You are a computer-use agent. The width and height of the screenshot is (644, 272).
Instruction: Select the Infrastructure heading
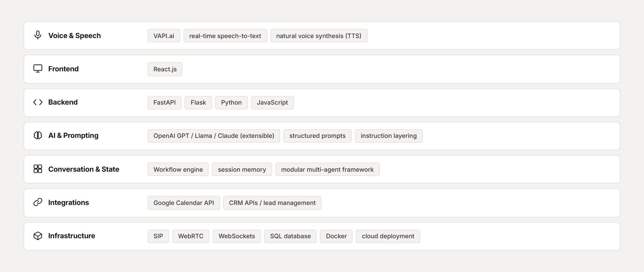click(x=72, y=236)
